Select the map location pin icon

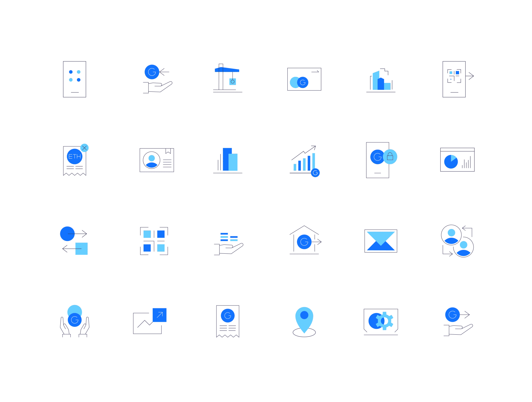(304, 322)
